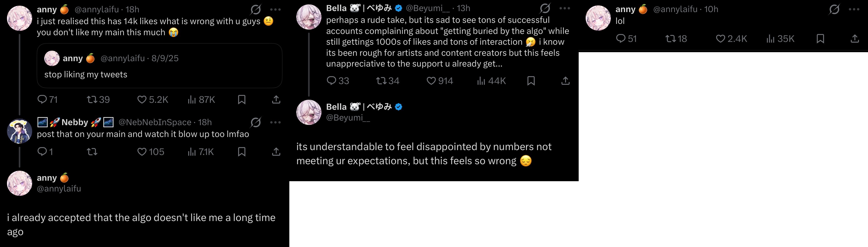Open more options on Nebby's tweet
The height and width of the screenshot is (247, 868).
coord(275,122)
